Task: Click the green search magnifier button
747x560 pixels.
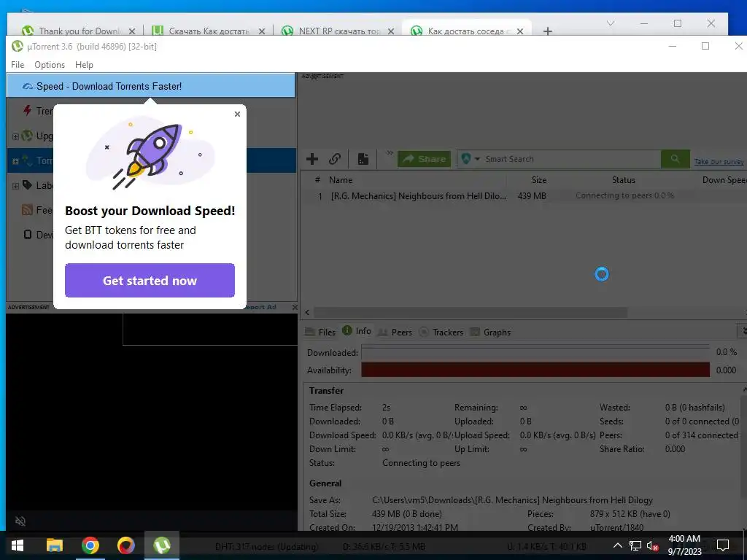Action: click(675, 159)
